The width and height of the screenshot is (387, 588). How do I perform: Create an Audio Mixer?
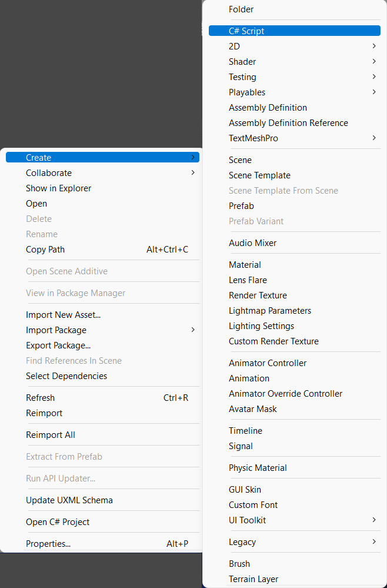coord(295,242)
